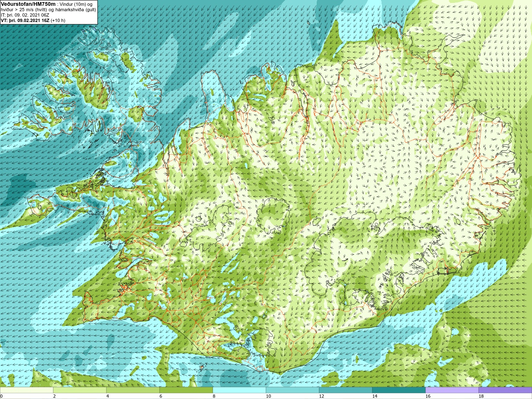Click the light purple 16–18 legend swatch
The height and width of the screenshot is (399, 532).
[x=452, y=390]
